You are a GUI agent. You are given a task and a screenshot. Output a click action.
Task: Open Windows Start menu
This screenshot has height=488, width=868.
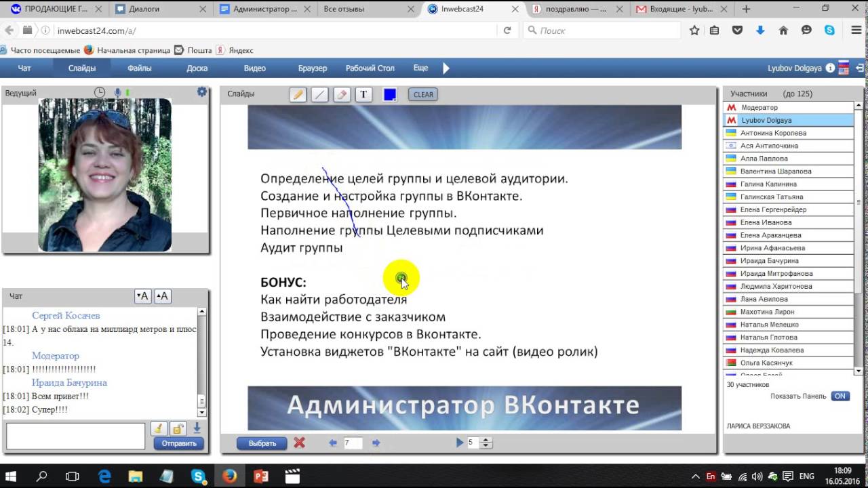click(12, 476)
